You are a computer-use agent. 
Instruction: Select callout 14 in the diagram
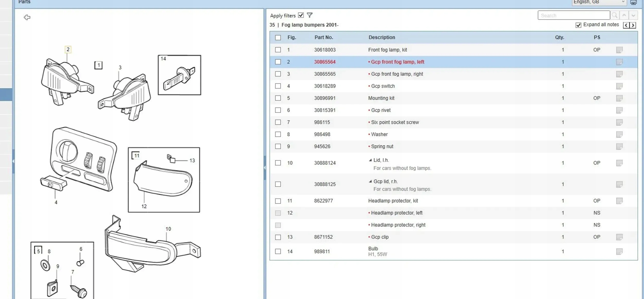pyautogui.click(x=163, y=59)
